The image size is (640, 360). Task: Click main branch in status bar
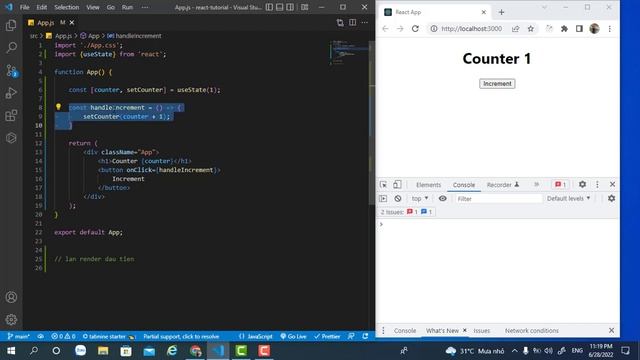[18, 336]
